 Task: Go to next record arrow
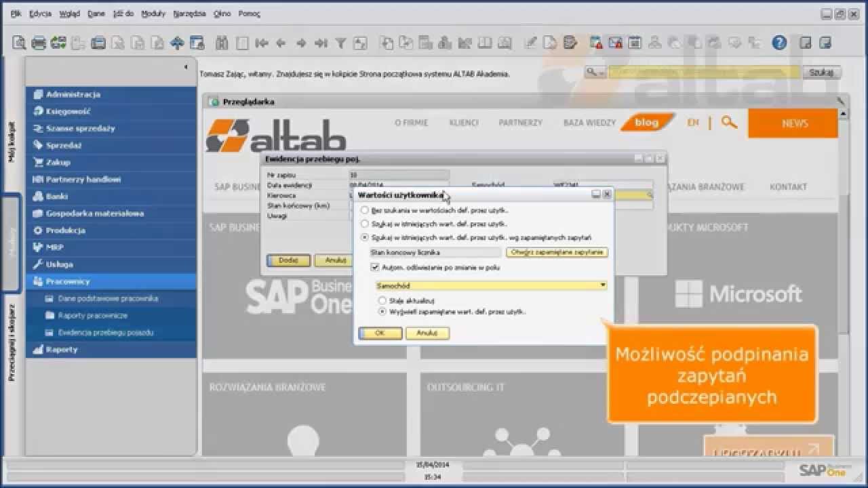(301, 43)
